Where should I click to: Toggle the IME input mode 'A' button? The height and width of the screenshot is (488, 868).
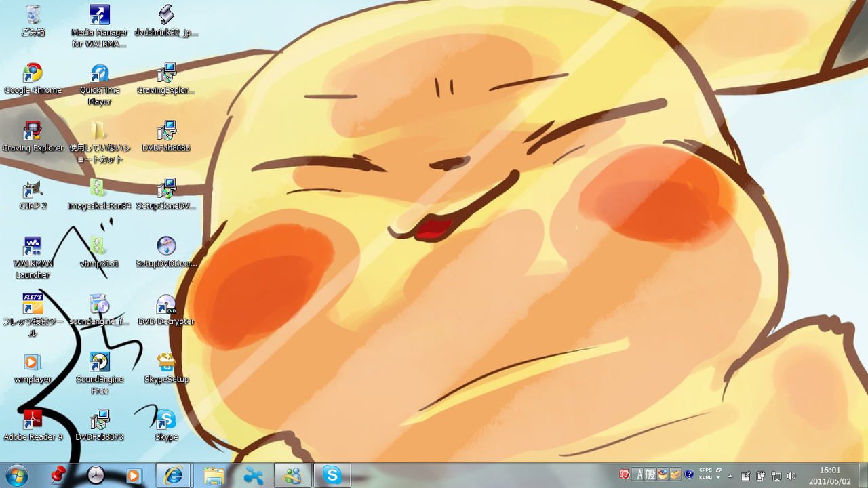[637, 474]
